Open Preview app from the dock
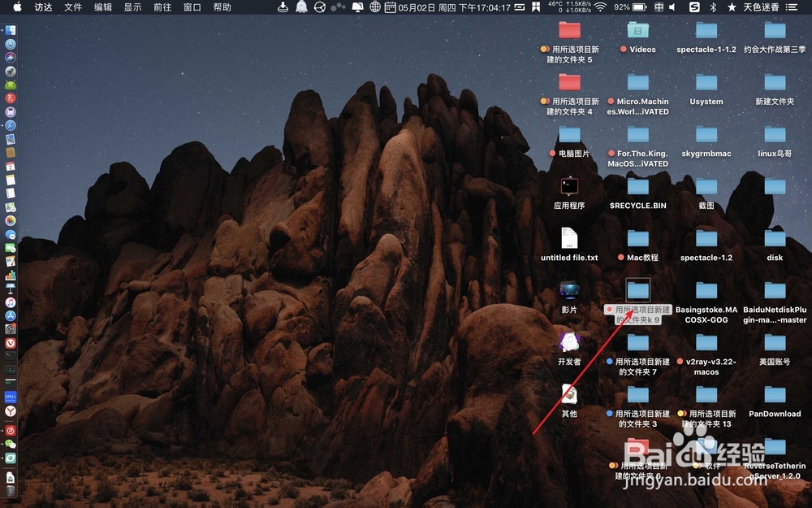Screen dimensions: 812x508 [x=11, y=139]
